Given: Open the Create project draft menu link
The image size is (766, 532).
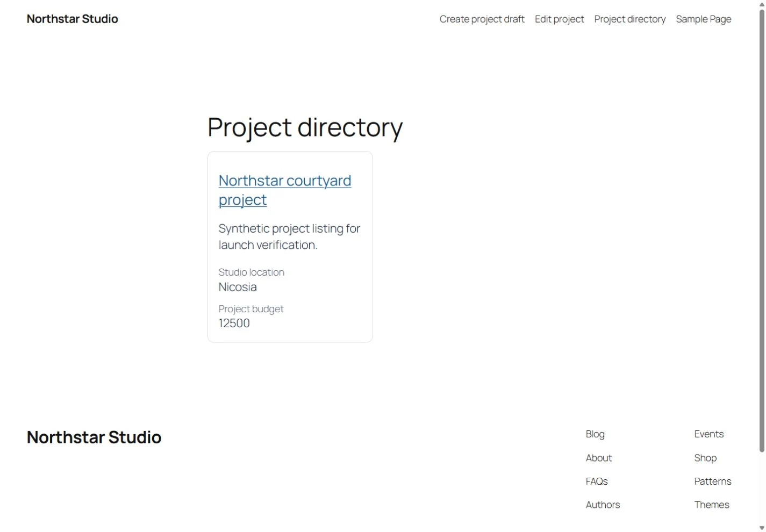Looking at the screenshot, I should click(482, 19).
